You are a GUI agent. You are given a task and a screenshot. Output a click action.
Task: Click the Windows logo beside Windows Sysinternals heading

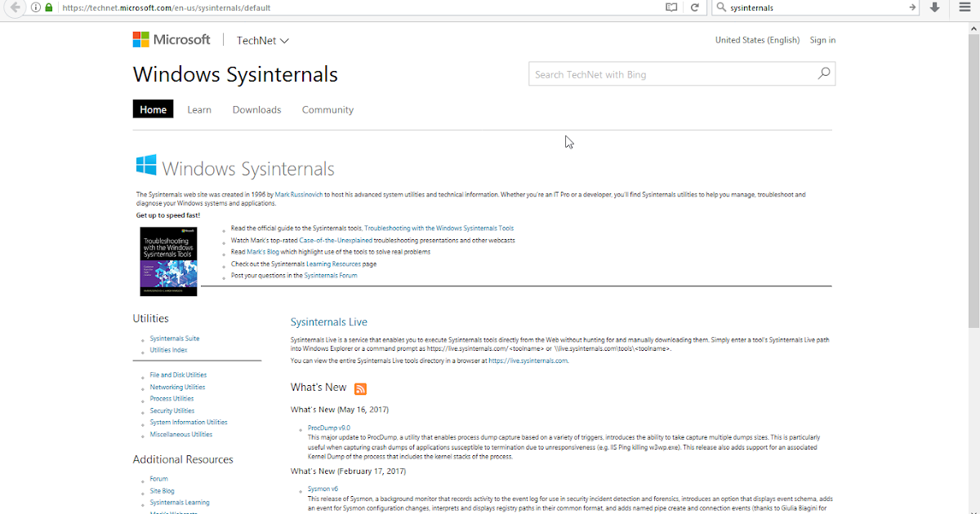146,166
